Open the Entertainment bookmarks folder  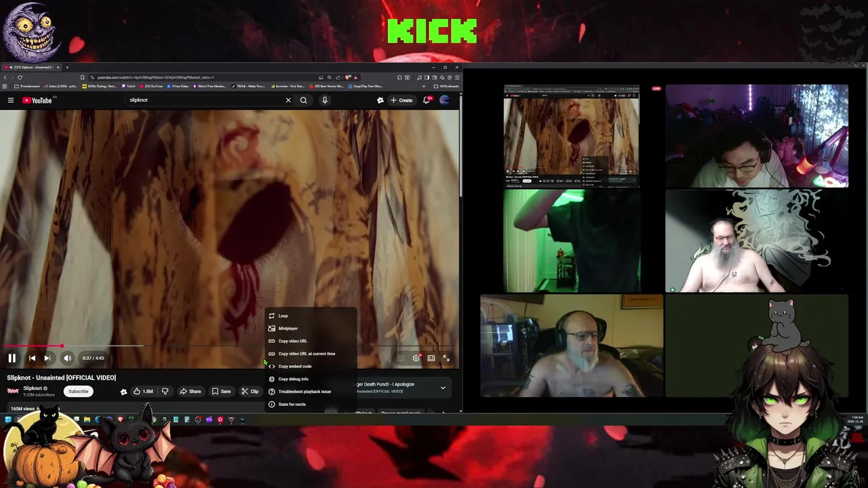[x=27, y=86]
